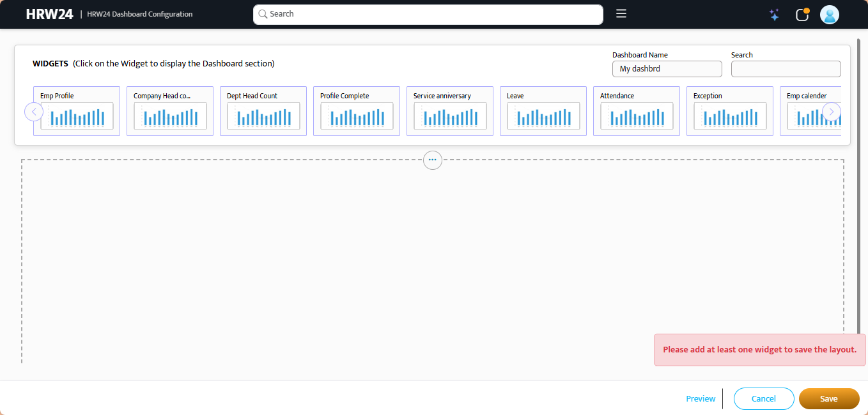Viewport: 868px width, 415px height.
Task: Add the Service anniversary widget
Action: 450,112
